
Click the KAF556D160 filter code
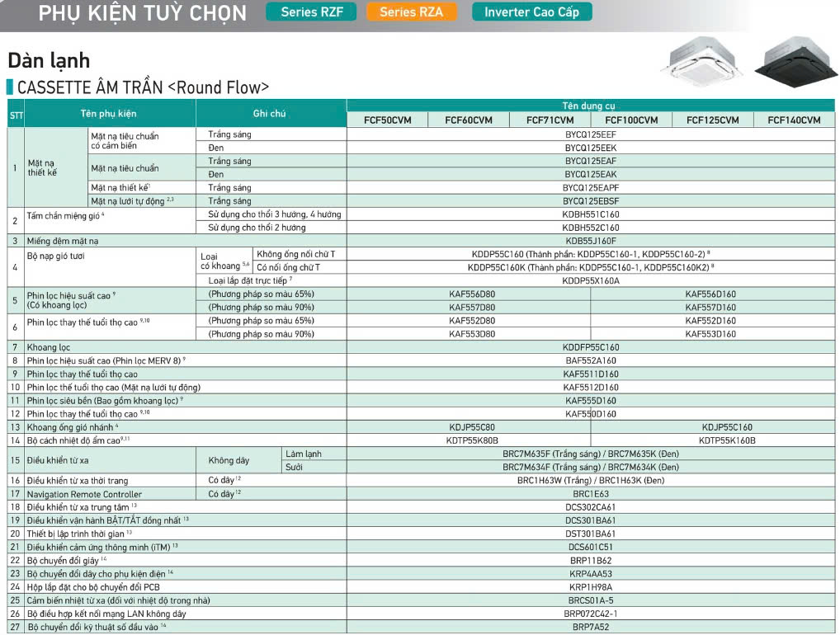[710, 294]
